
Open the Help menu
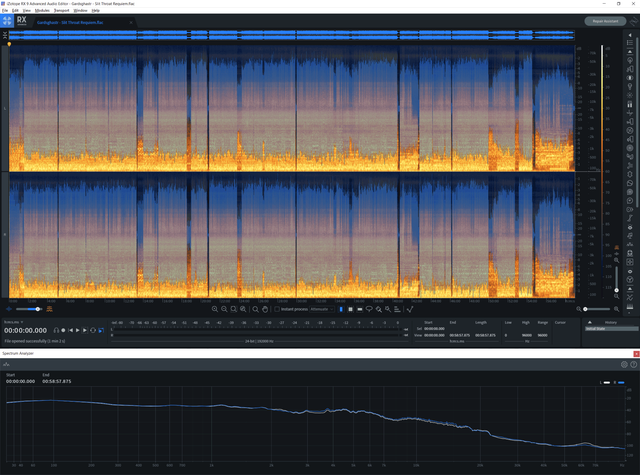[96, 10]
